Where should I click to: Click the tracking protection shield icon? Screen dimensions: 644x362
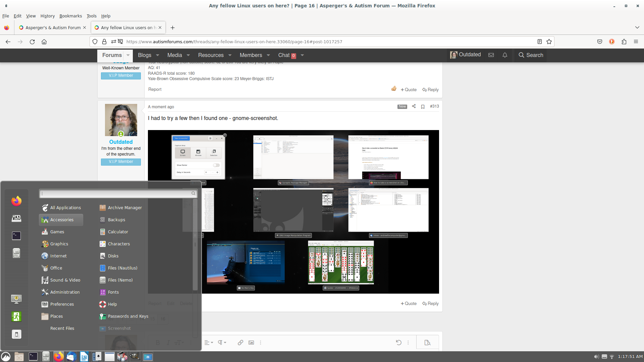(x=95, y=42)
